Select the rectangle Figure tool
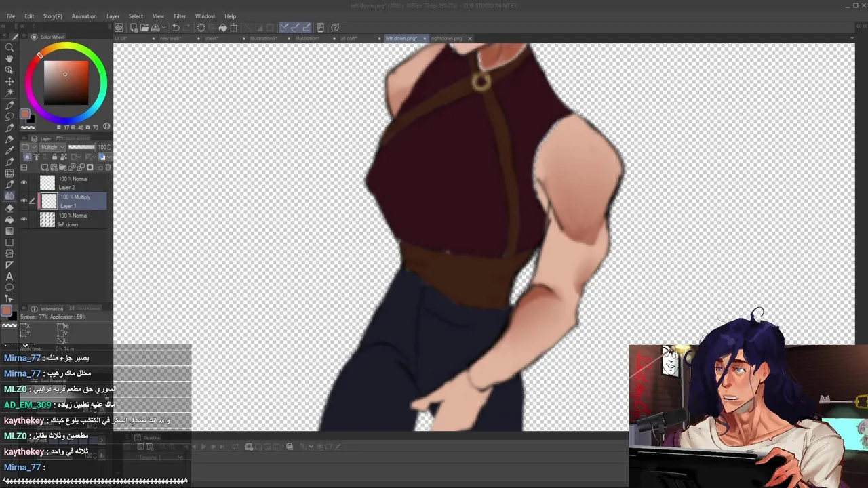 coord(9,242)
